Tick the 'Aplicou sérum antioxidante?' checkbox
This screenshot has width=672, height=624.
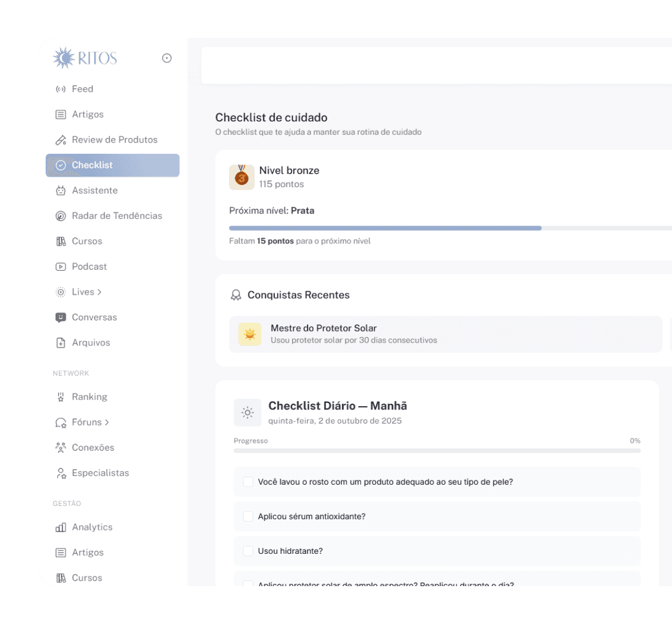(249, 516)
